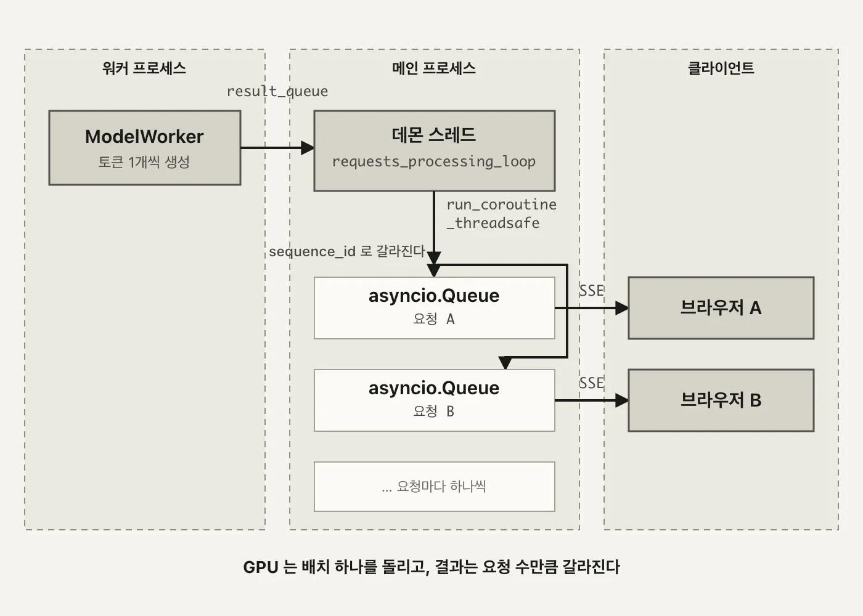Select the result_queue label

tap(277, 91)
